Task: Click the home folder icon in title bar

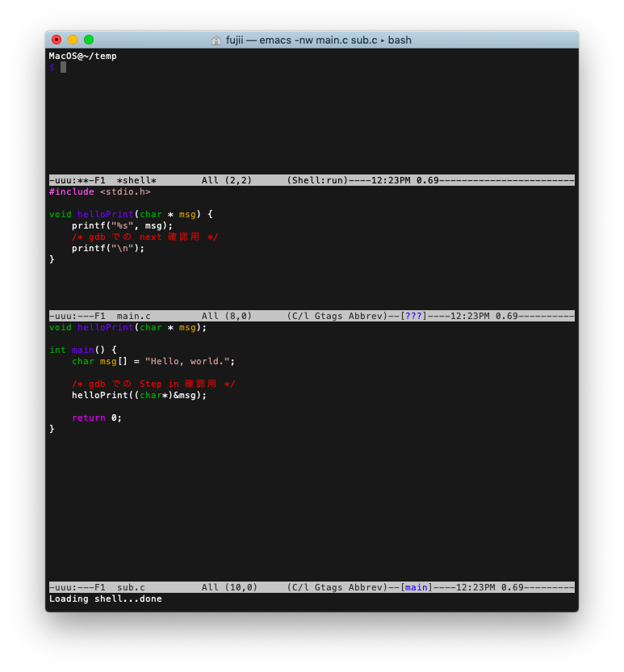Action: (216, 40)
